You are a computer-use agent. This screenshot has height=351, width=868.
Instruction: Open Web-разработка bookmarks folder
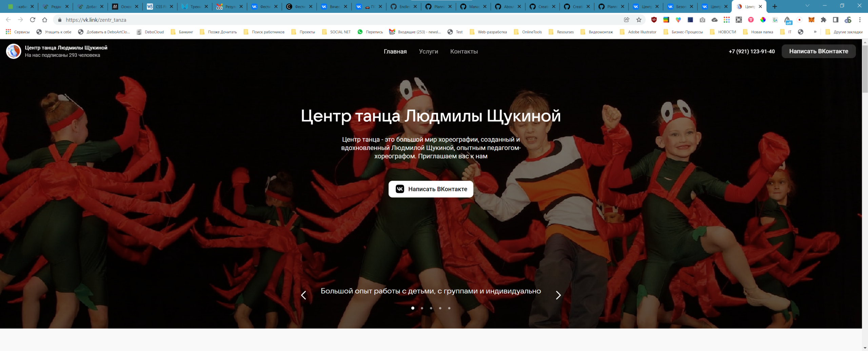(488, 32)
